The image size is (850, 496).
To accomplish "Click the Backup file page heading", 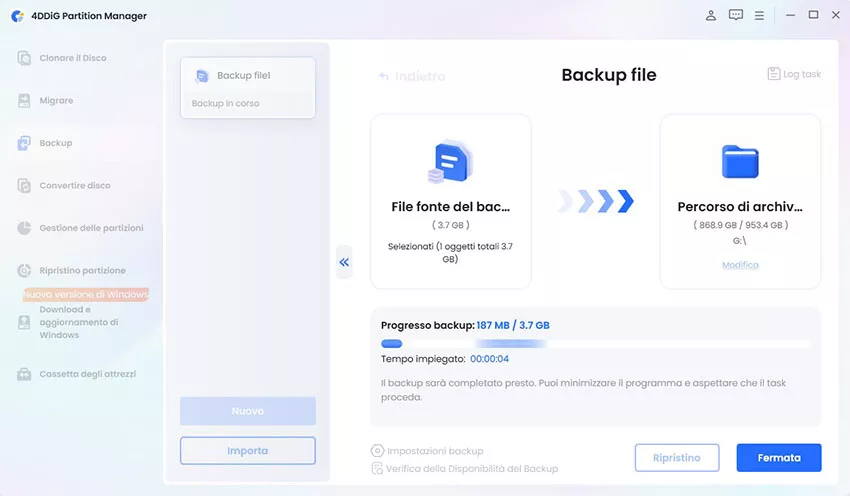I will tap(609, 75).
